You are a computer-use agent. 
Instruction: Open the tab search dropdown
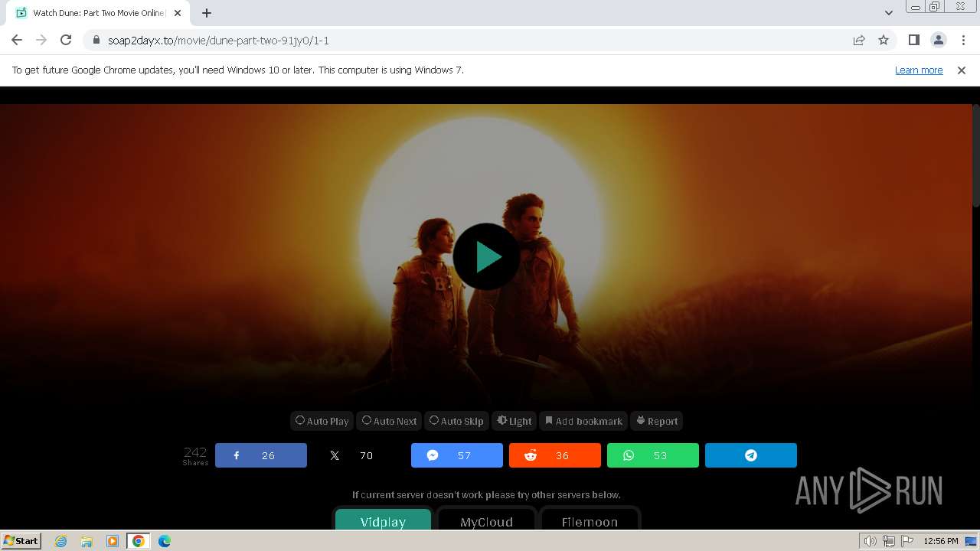[888, 13]
